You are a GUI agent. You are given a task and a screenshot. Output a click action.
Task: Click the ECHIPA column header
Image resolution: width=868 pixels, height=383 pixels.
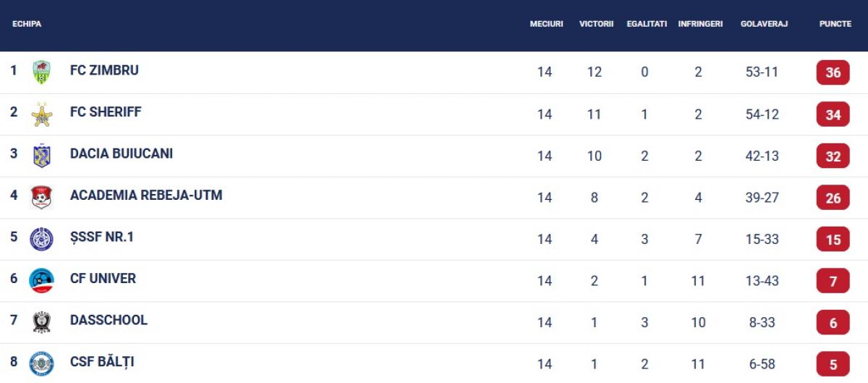click(27, 24)
